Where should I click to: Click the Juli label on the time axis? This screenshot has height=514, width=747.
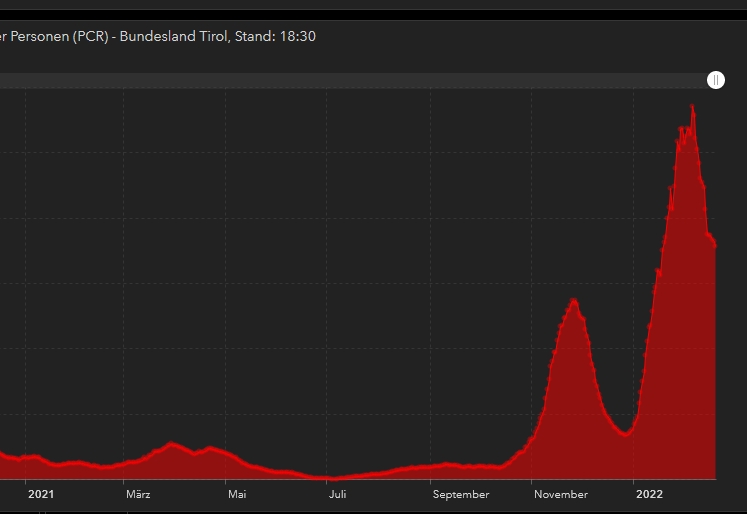pos(337,494)
